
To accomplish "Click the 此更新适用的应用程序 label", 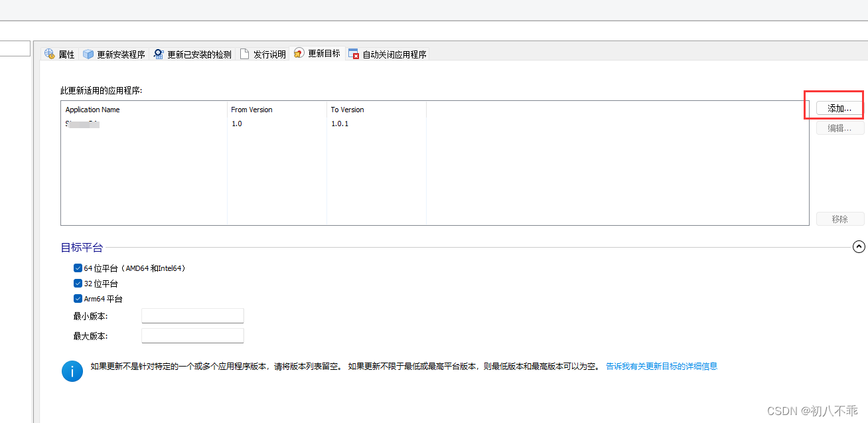I will pyautogui.click(x=102, y=90).
